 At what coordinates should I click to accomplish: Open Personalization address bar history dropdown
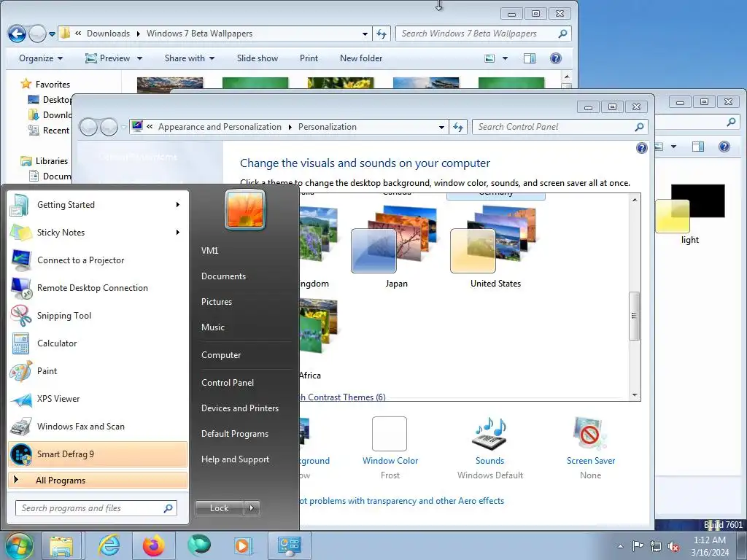[x=441, y=127]
